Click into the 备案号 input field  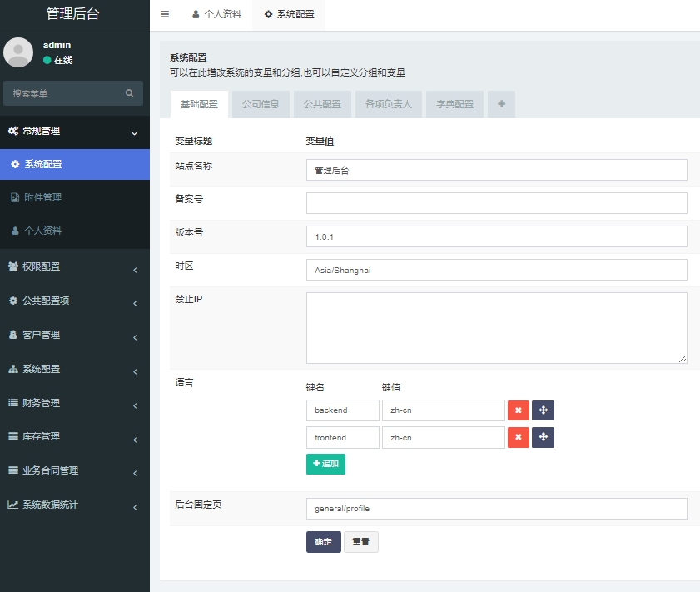pos(497,202)
